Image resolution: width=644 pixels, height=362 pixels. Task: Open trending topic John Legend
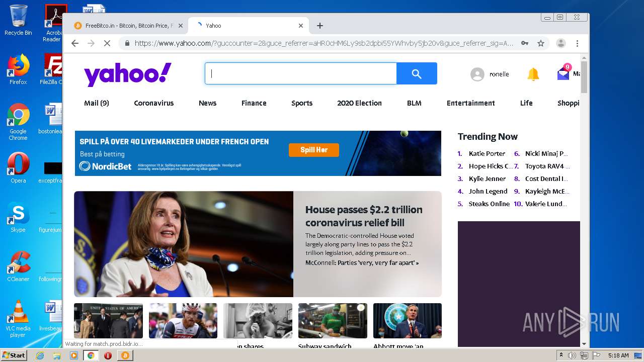pyautogui.click(x=488, y=192)
